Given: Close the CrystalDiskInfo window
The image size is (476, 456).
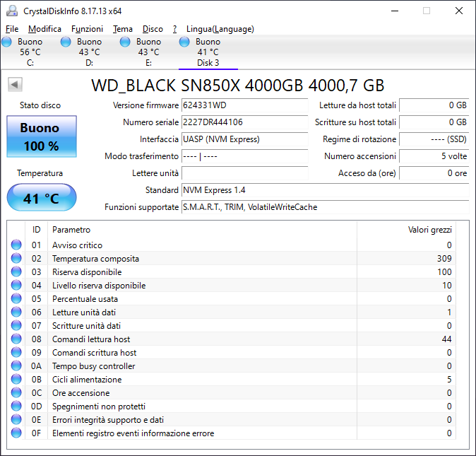Looking at the screenshot, I should (459, 11).
